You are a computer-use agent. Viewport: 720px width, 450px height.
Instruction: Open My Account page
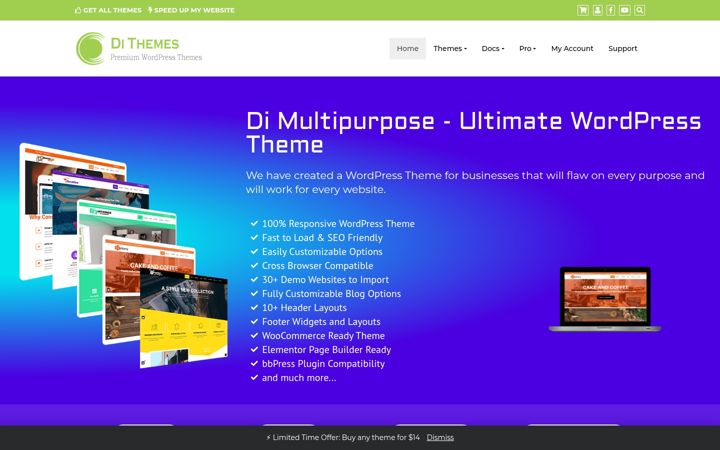tap(572, 49)
